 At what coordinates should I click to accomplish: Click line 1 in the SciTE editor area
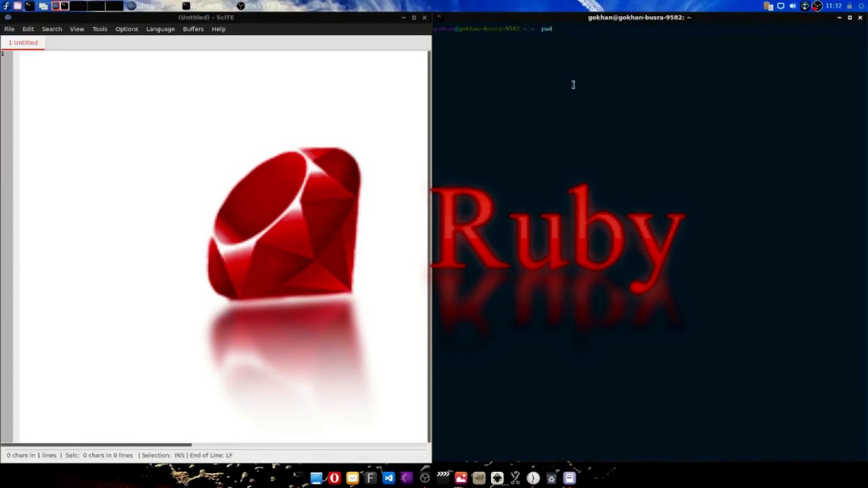point(41,54)
